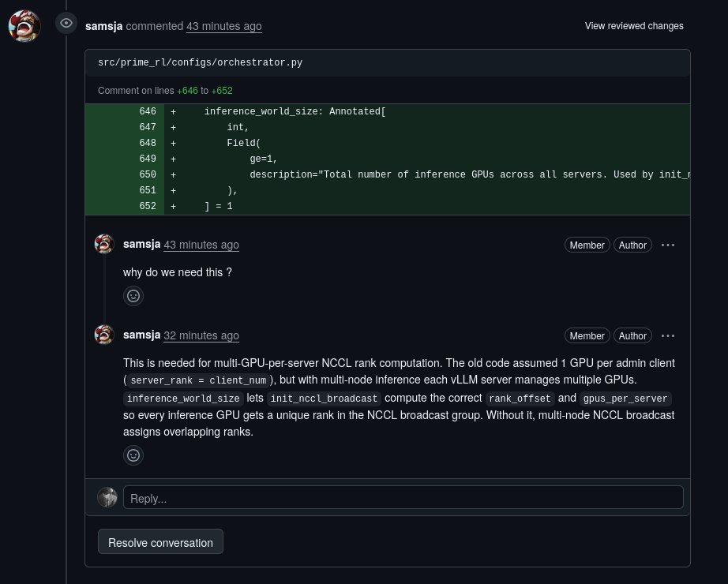Click Resolve conversation button
728x584 pixels.
[x=160, y=541]
